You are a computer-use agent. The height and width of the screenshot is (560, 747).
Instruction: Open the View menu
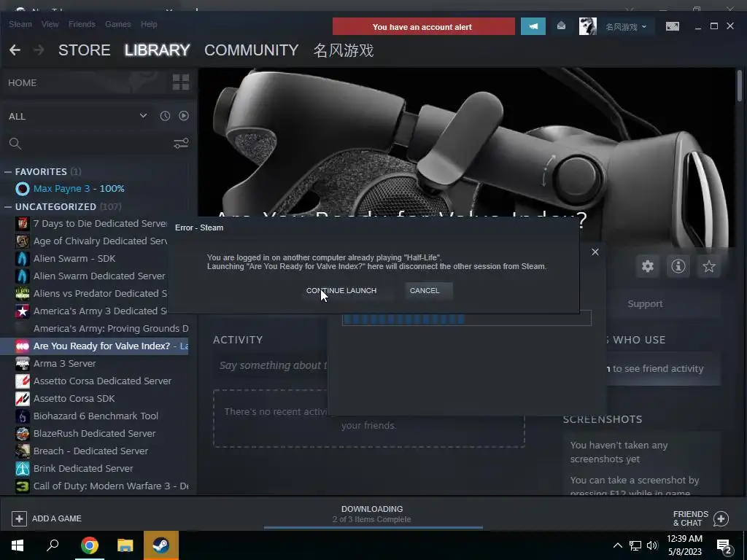tap(50, 24)
